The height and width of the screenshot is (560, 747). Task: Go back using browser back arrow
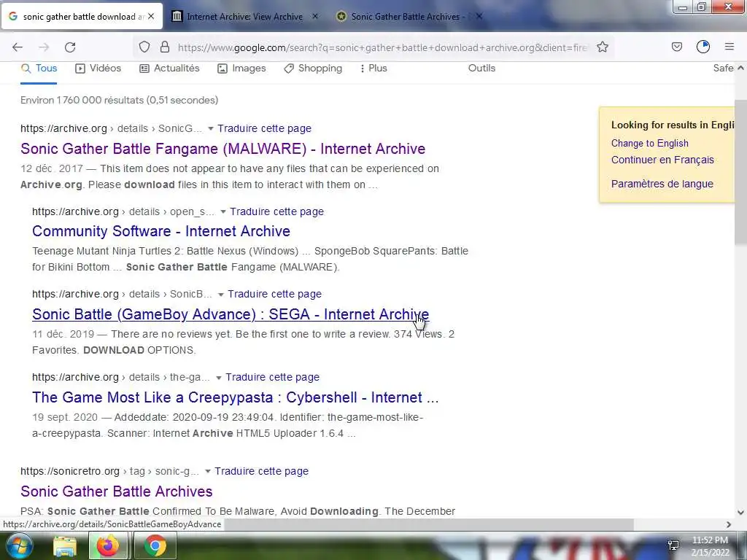click(x=18, y=47)
